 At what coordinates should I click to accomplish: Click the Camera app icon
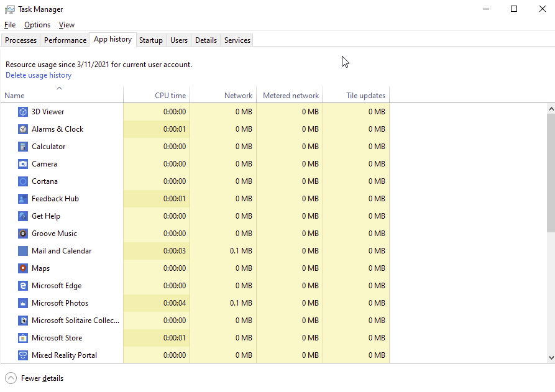[23, 164]
